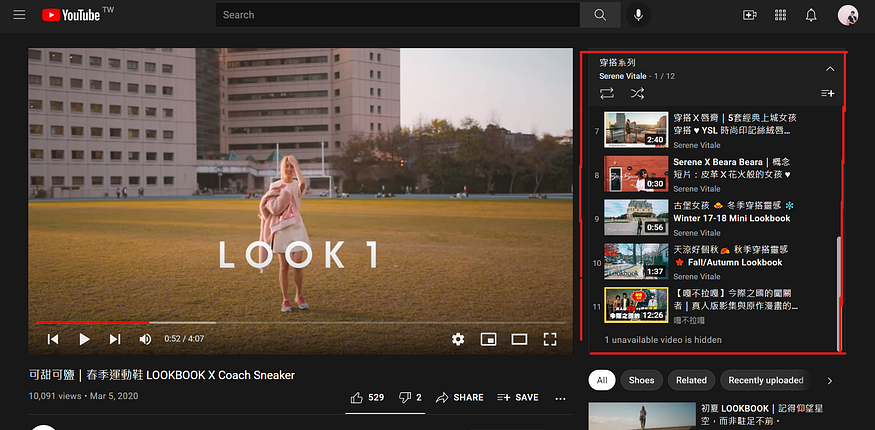Open 初夏 LOOKBOOK recommended thumbnail
This screenshot has height=430, width=875.
coord(642,416)
